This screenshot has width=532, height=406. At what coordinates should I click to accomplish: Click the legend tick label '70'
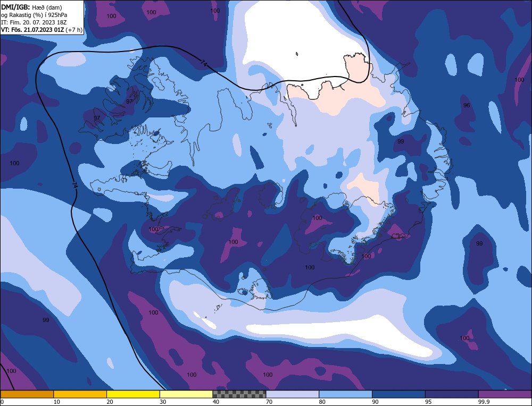pyautogui.click(x=269, y=402)
